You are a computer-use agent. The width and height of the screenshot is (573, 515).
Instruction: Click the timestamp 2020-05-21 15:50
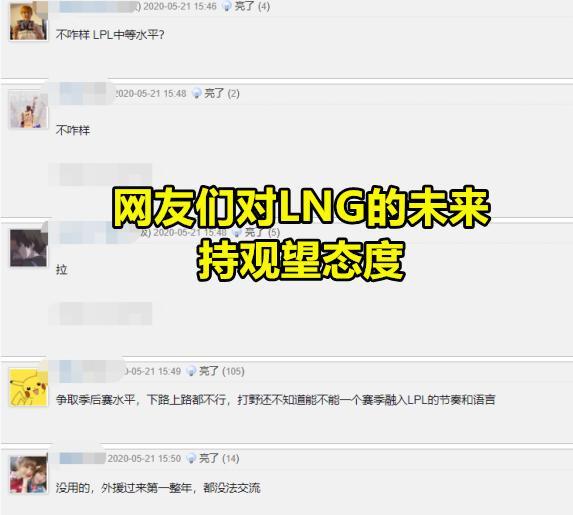[144, 458]
